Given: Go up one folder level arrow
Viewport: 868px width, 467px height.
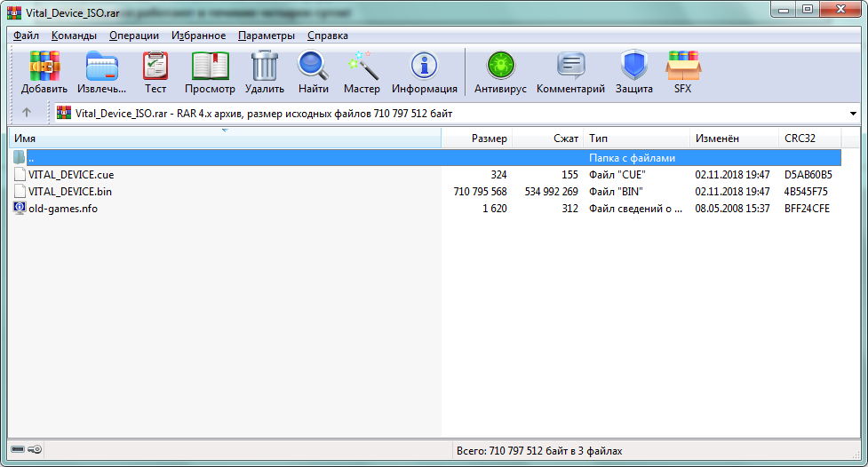Looking at the screenshot, I should 27,113.
